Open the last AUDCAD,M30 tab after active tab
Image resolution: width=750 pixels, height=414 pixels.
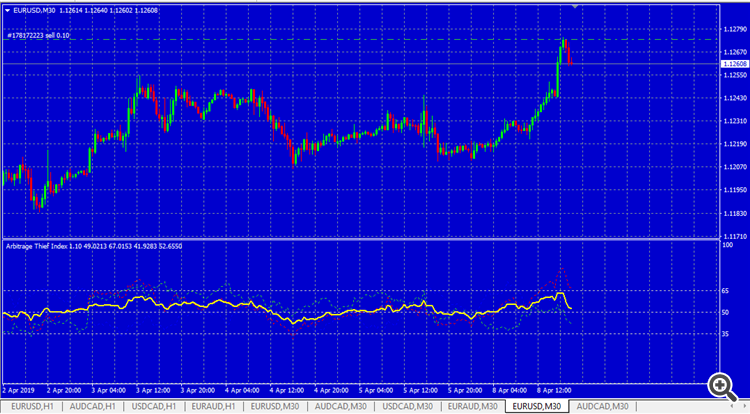tap(602, 406)
